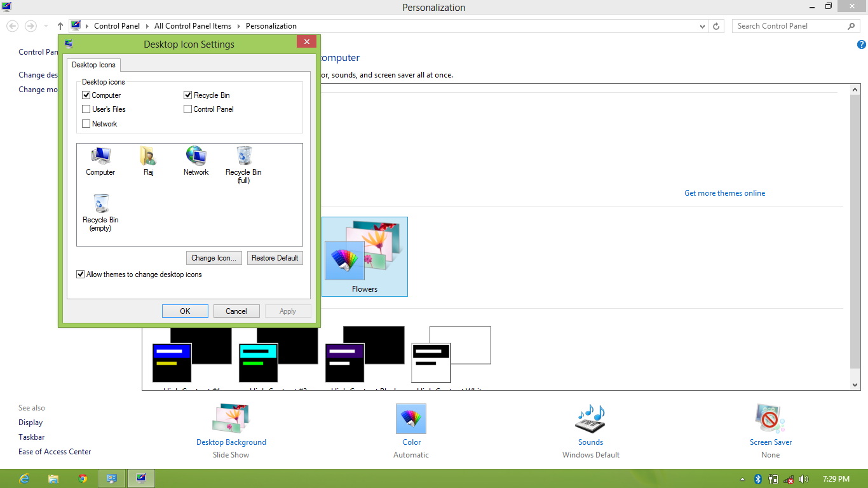Open File Explorer from the taskbar

coord(53,478)
